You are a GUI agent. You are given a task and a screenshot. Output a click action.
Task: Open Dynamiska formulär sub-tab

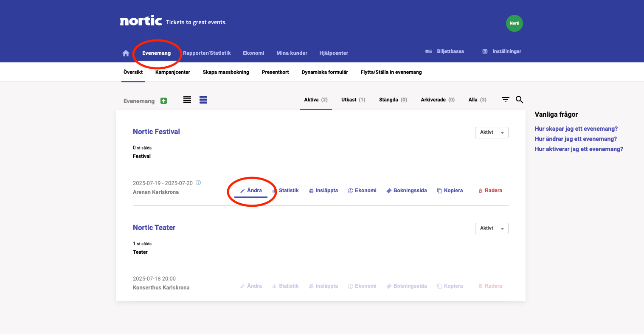pyautogui.click(x=325, y=72)
